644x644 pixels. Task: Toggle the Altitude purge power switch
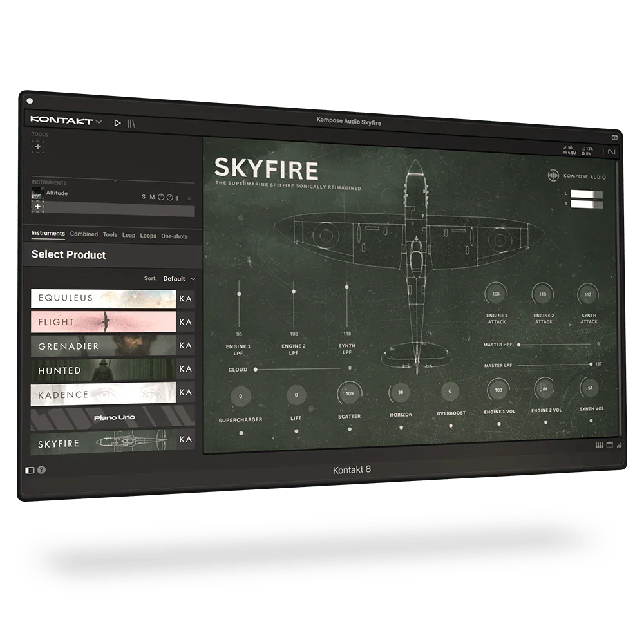[160, 196]
